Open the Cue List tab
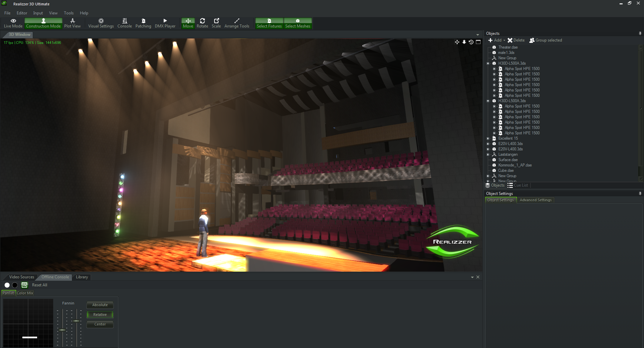Image resolution: width=644 pixels, height=348 pixels. pos(518,185)
